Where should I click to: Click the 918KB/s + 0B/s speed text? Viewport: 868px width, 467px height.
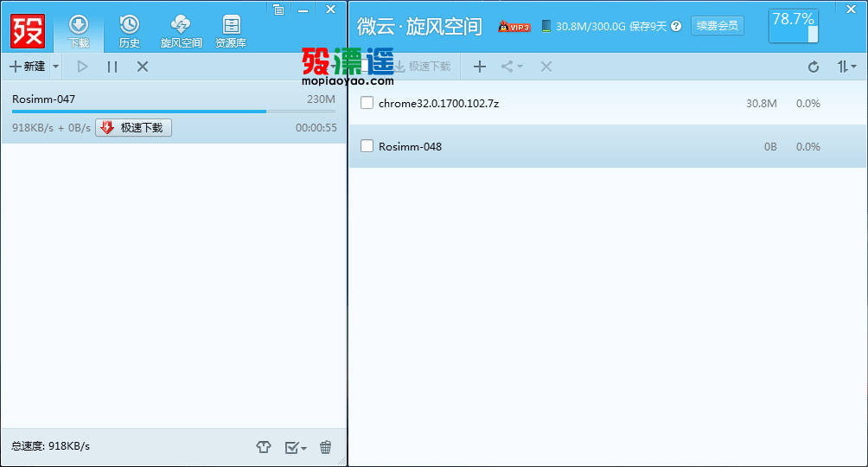point(51,127)
